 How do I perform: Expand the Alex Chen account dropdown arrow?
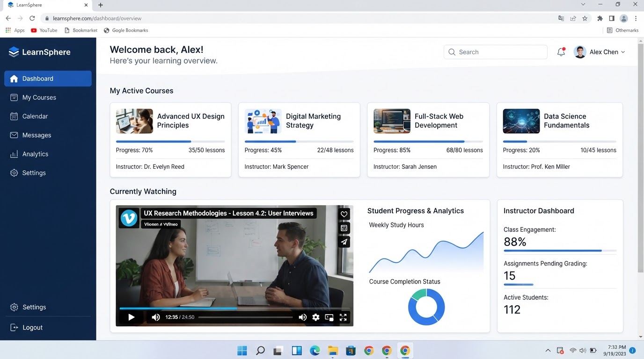pos(623,52)
